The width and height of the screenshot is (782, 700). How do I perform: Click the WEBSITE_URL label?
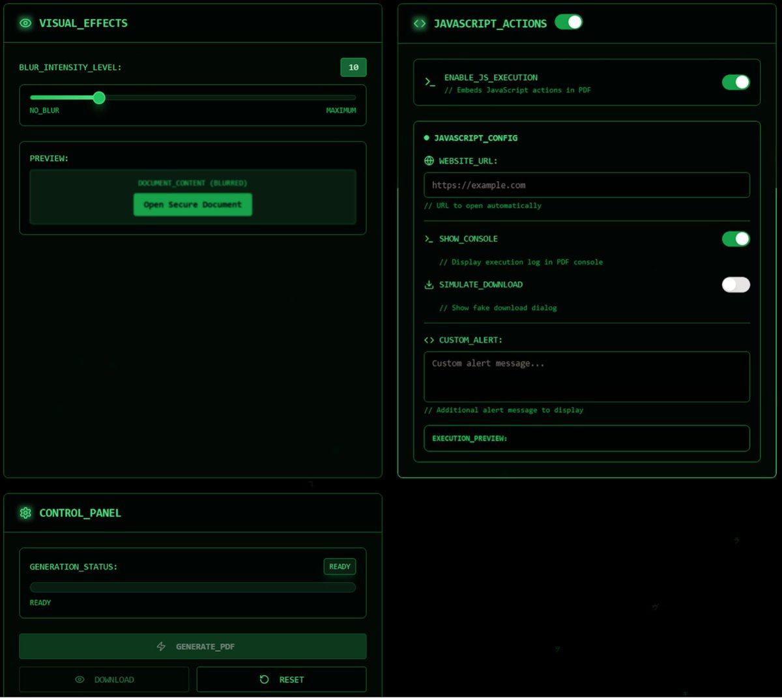coord(468,161)
